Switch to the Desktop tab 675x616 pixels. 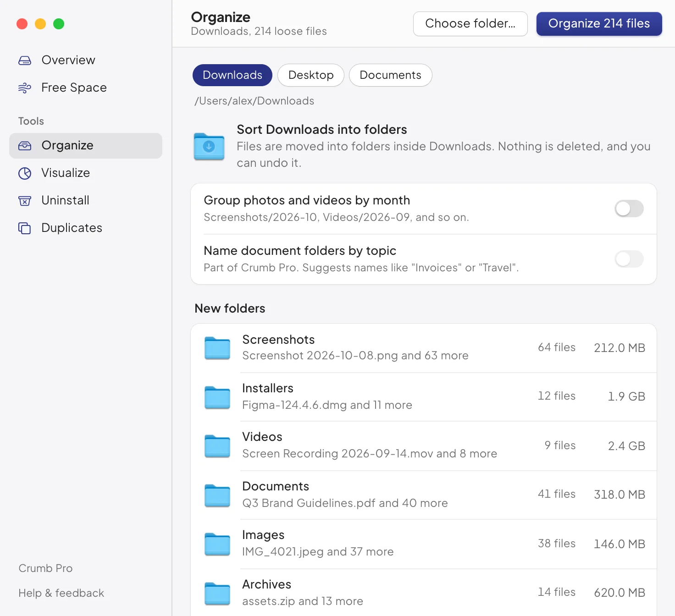[311, 75]
